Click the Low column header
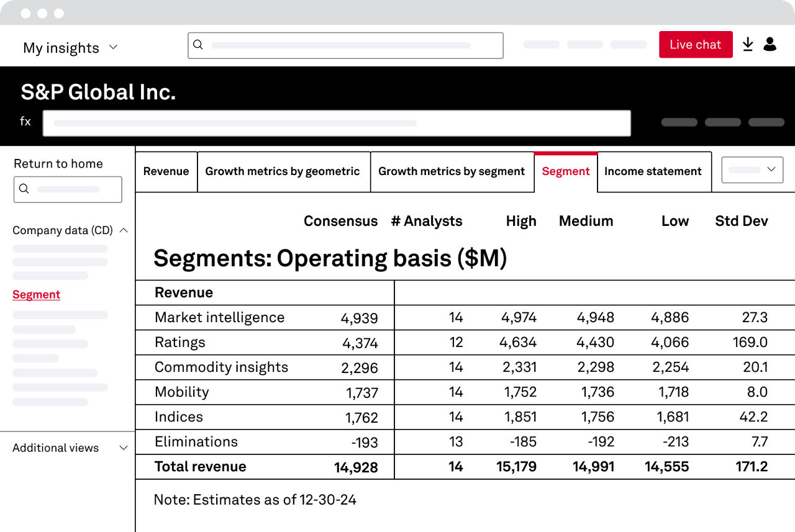Screen dimensions: 795x532 pos(675,221)
